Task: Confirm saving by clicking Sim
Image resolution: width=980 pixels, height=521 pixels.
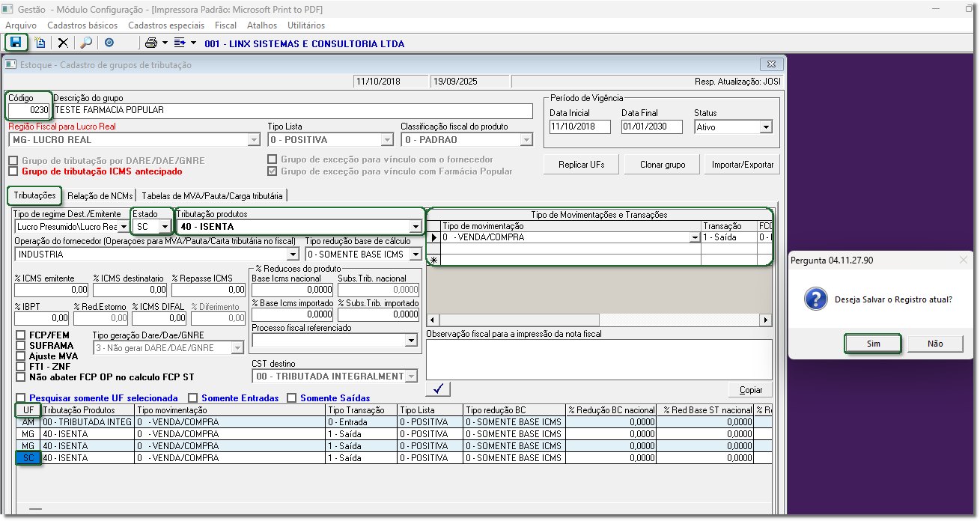Action: point(873,344)
